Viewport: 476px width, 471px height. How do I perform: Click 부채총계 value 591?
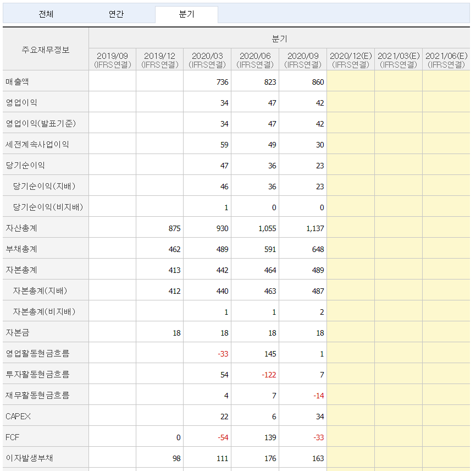point(270,249)
